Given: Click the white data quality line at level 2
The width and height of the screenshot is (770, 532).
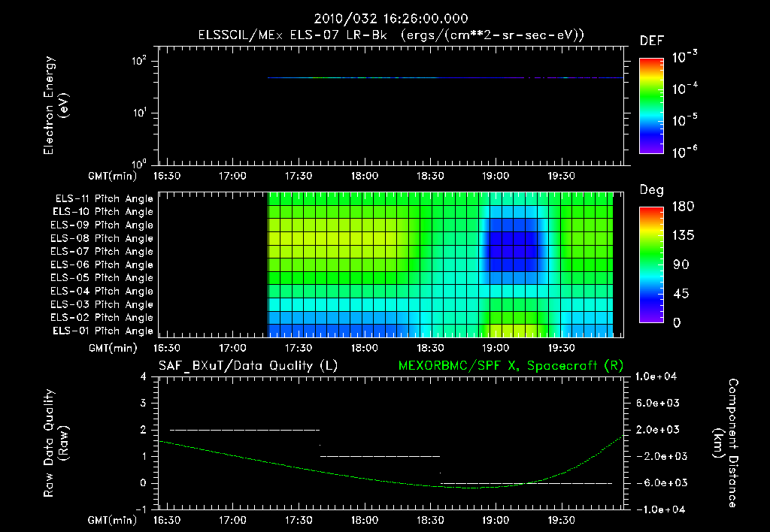Looking at the screenshot, I should pyautogui.click(x=244, y=430).
